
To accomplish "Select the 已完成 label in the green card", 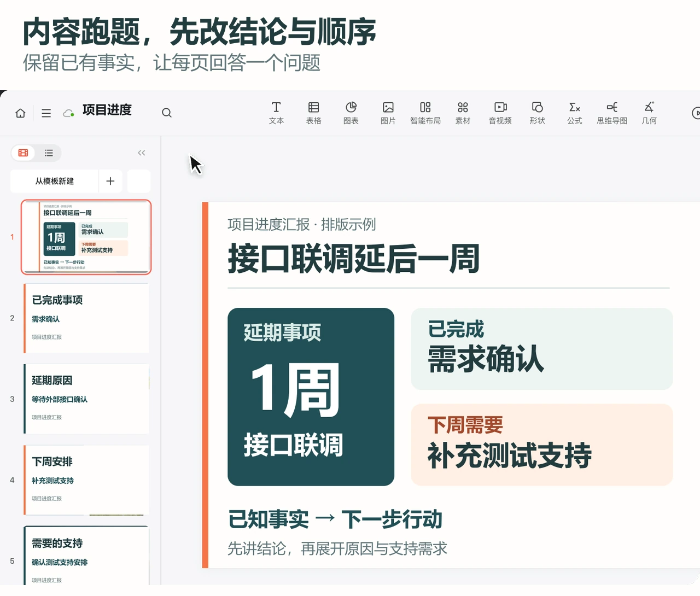I will [x=456, y=329].
